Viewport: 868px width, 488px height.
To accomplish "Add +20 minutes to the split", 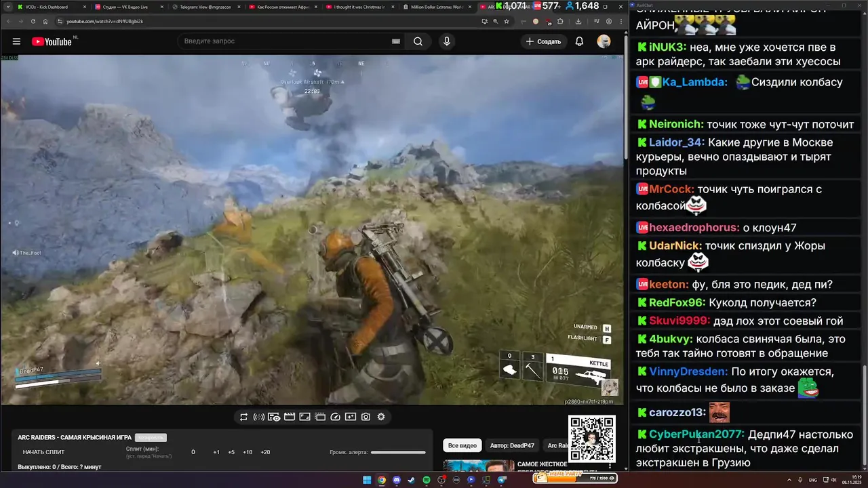I will (265, 452).
